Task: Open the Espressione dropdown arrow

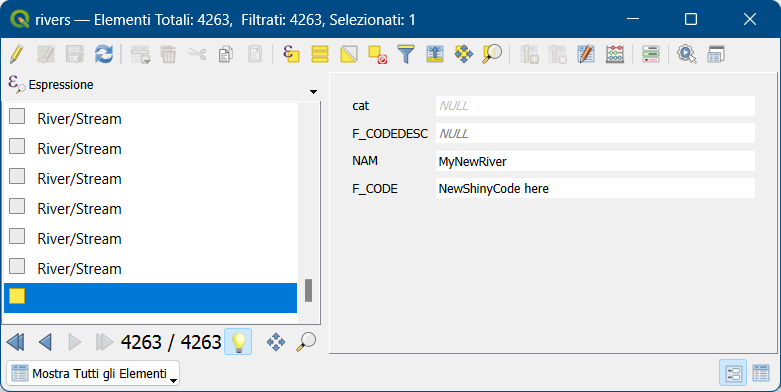Action: coord(313,92)
